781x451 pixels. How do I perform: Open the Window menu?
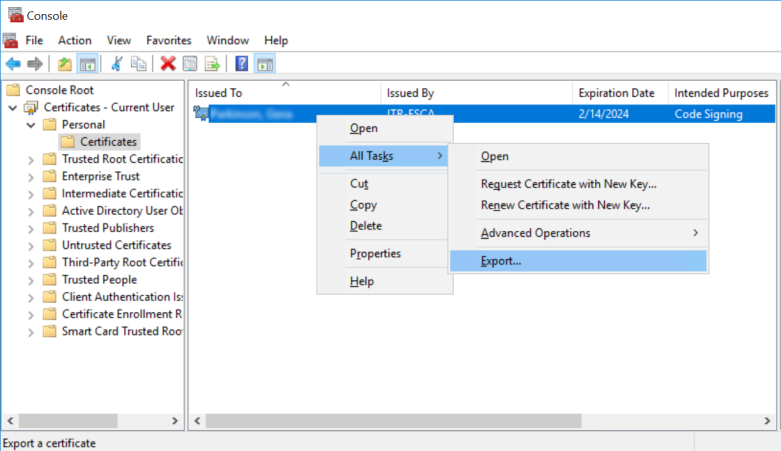(x=228, y=40)
